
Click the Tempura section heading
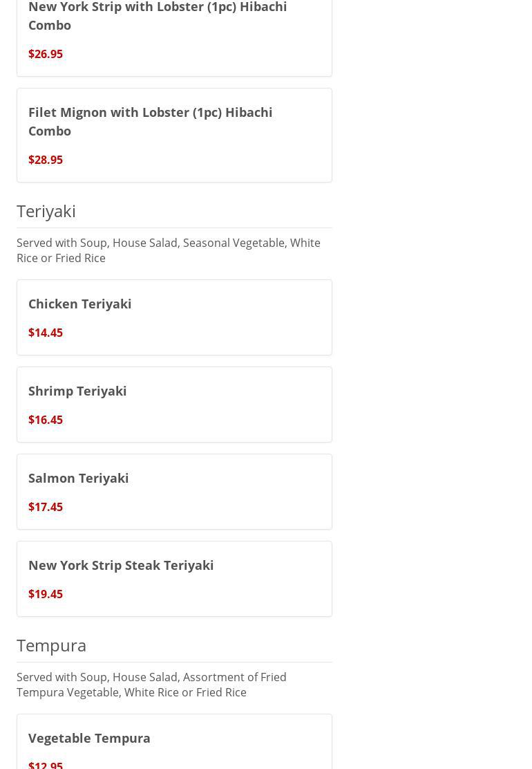pyautogui.click(x=52, y=645)
